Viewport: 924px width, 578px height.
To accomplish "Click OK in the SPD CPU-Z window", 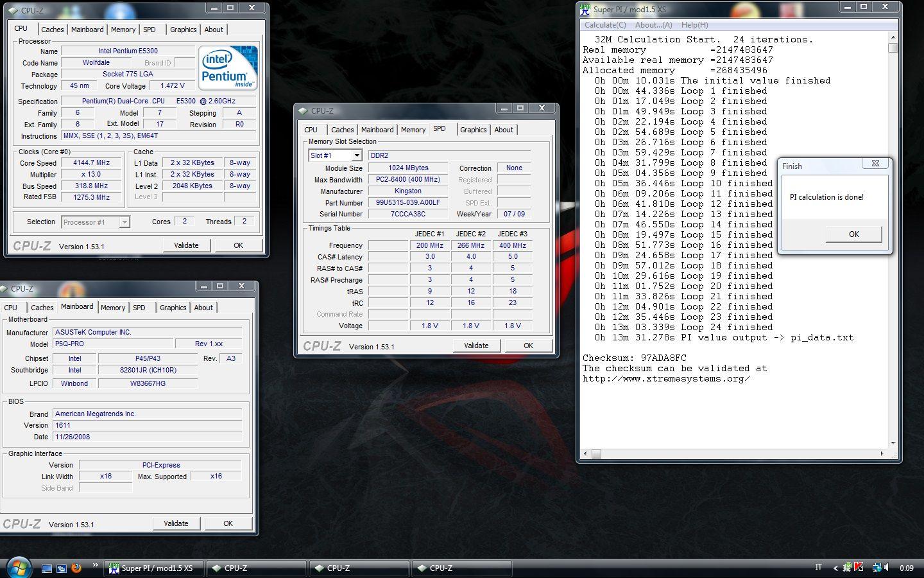I will coord(528,346).
